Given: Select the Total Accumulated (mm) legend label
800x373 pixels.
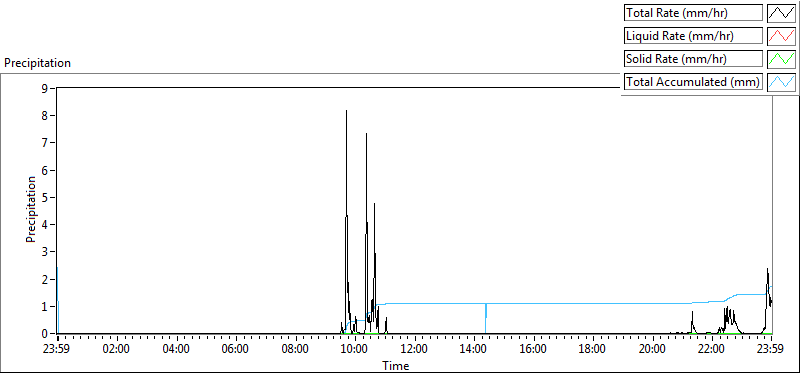Looking at the screenshot, I should pos(693,82).
